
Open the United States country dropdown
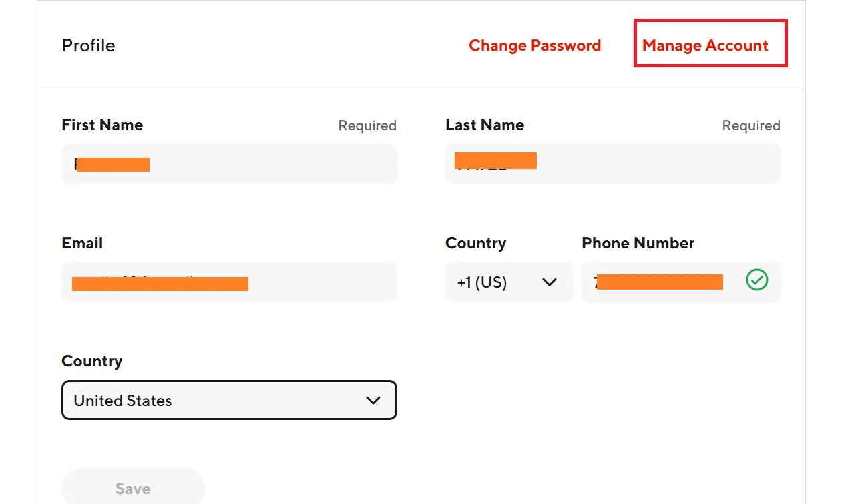tap(229, 401)
